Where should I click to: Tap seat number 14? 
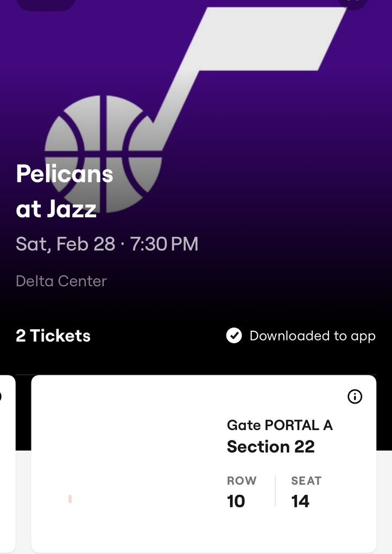tap(300, 501)
